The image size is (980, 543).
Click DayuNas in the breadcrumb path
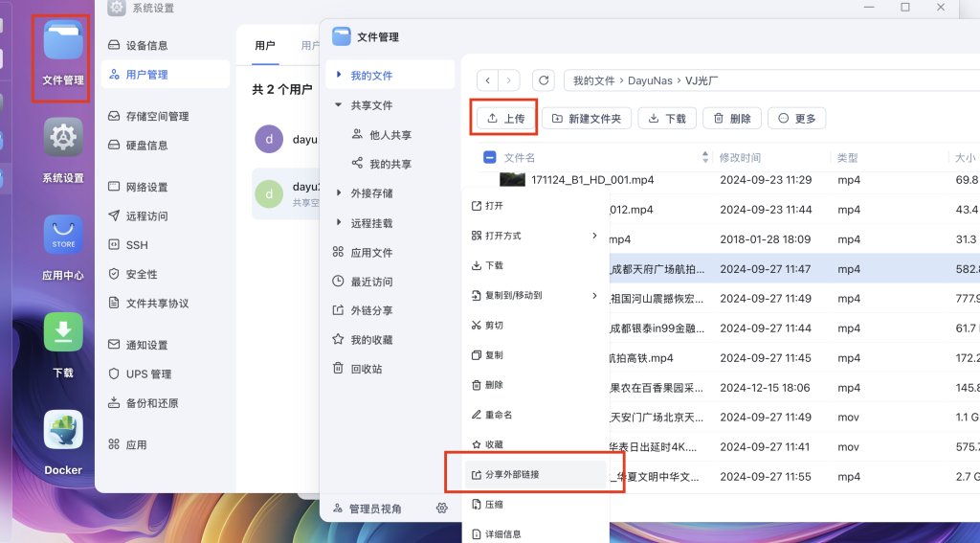click(x=650, y=81)
